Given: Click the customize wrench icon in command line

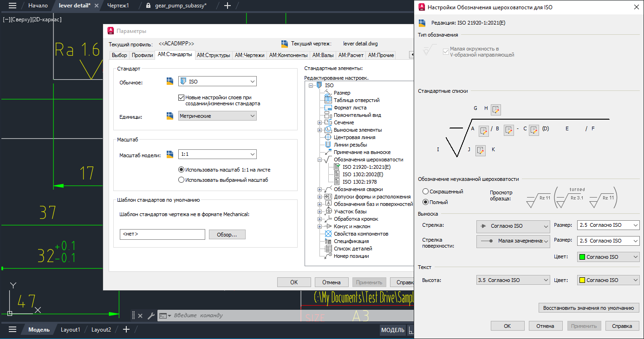Looking at the screenshot, I should point(150,315).
